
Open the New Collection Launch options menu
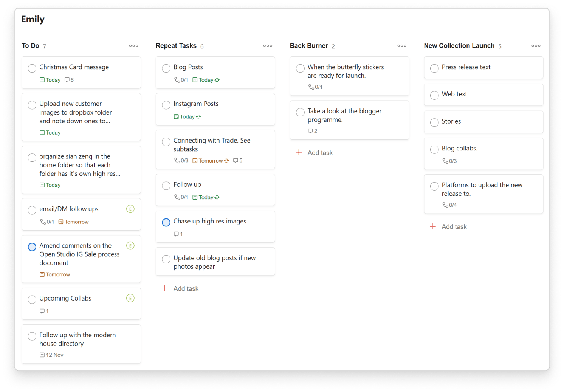click(536, 46)
